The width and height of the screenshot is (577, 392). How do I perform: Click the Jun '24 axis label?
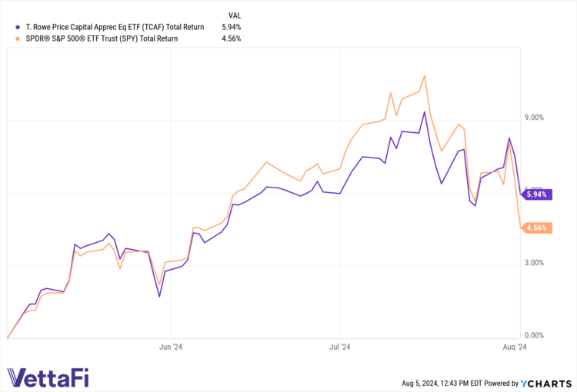(169, 347)
